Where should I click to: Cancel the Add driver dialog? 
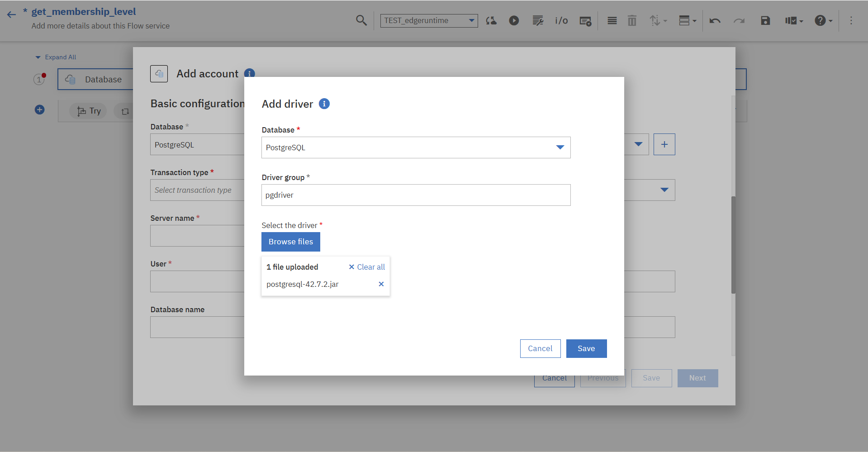541,348
